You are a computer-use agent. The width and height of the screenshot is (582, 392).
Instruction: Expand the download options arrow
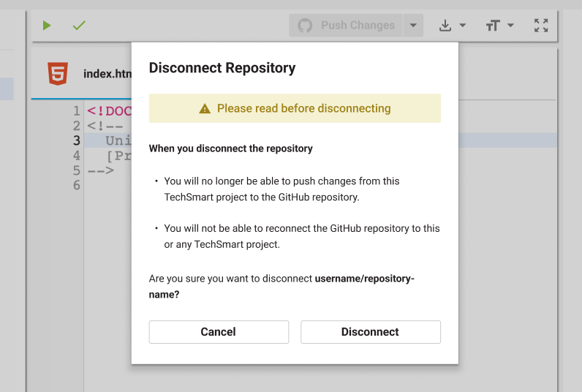[463, 26]
